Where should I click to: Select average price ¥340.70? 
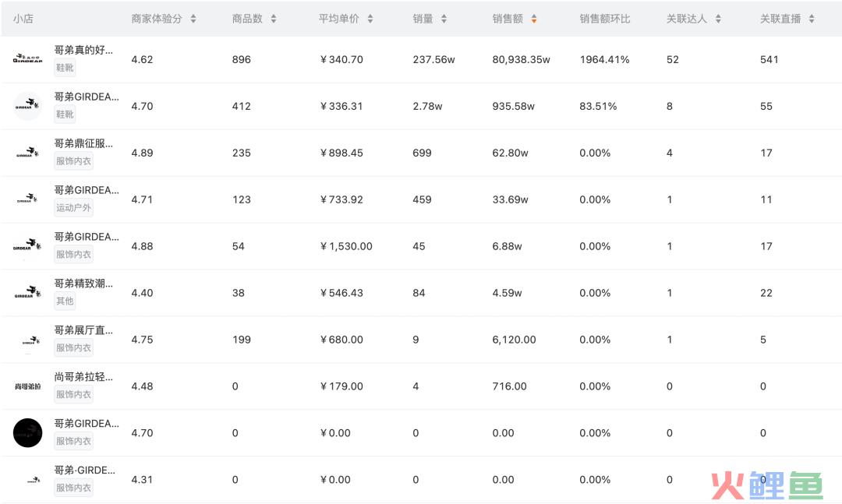[x=341, y=59]
